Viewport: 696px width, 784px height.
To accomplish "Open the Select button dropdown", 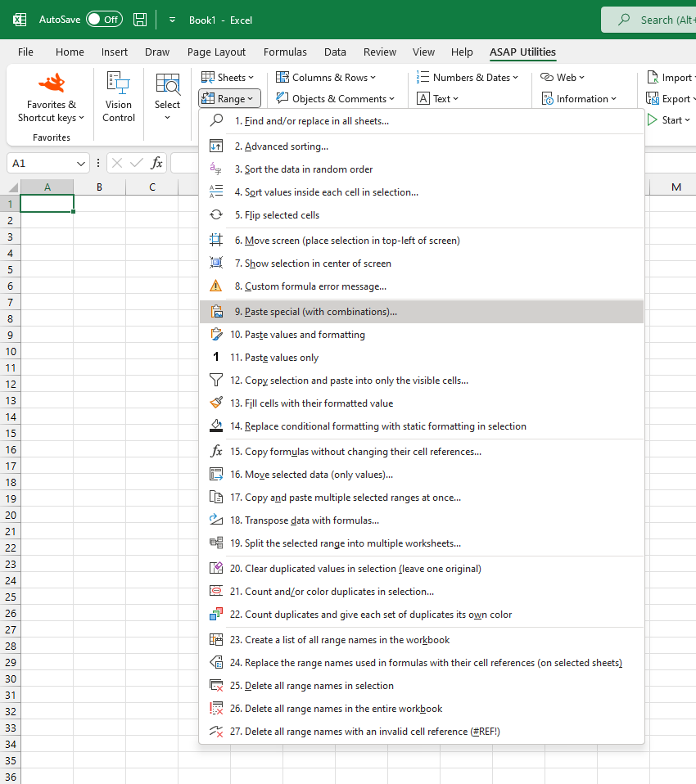I will click(x=167, y=97).
